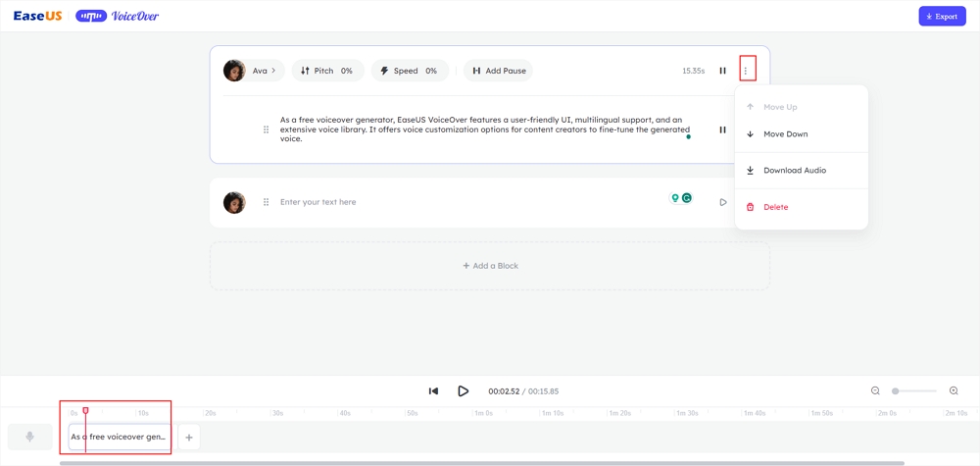The height and width of the screenshot is (466, 980).
Task: Click the 30s mark on the timeline ruler
Action: click(x=277, y=413)
